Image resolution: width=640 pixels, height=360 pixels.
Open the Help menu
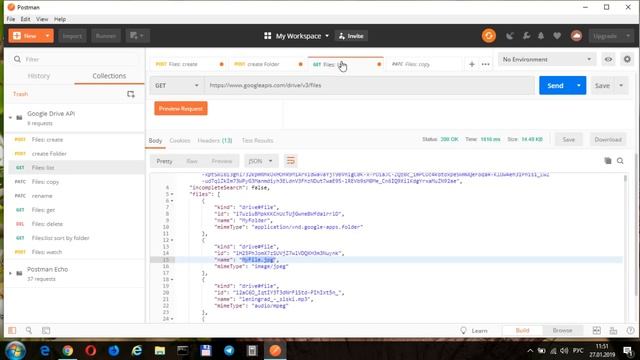click(x=60, y=19)
